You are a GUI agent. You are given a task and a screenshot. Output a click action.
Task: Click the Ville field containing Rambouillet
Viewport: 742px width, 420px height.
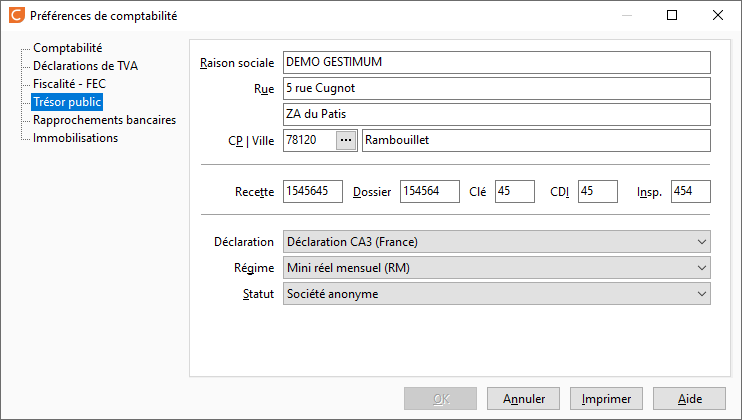pyautogui.click(x=536, y=140)
